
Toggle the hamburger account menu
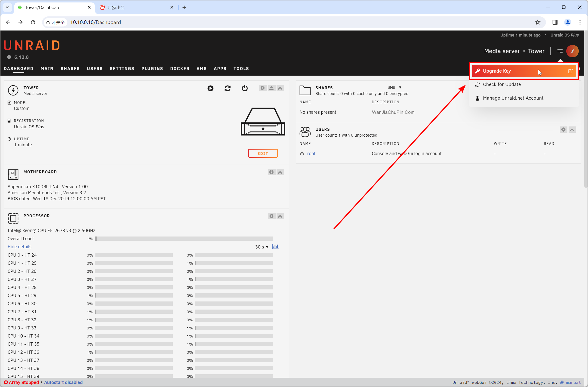[x=560, y=51]
